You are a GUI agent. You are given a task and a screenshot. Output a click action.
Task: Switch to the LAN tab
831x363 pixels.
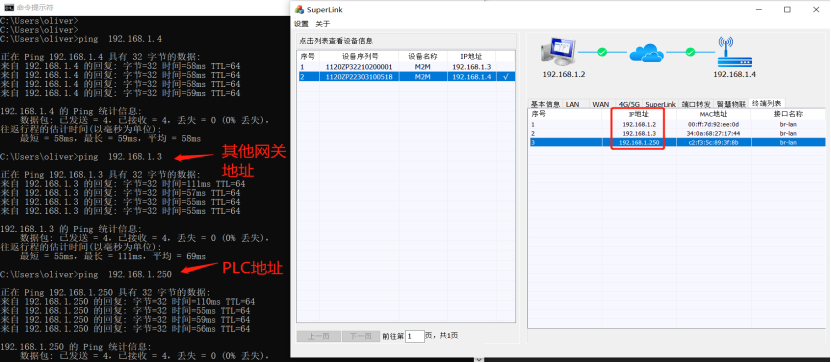[x=572, y=104]
